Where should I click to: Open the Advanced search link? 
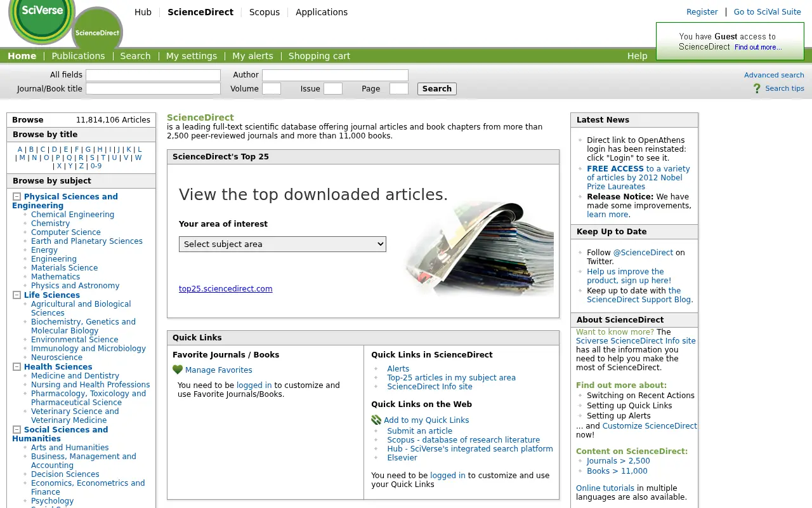[x=774, y=75]
